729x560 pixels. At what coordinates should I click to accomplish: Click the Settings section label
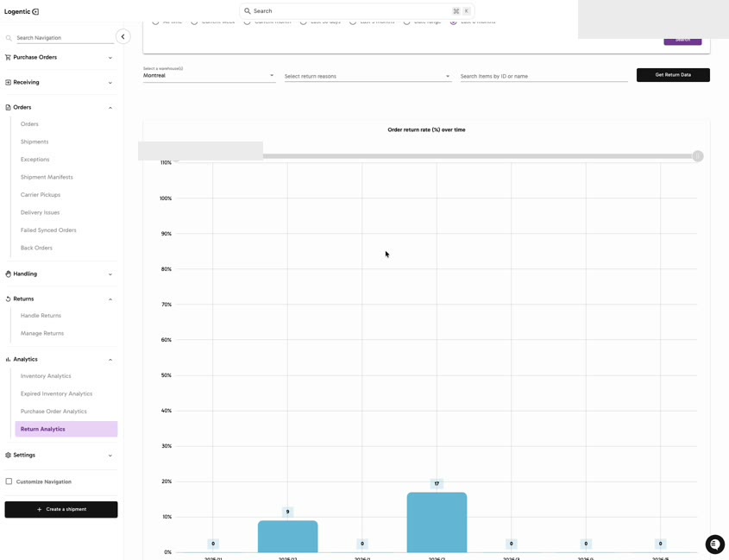pyautogui.click(x=24, y=456)
